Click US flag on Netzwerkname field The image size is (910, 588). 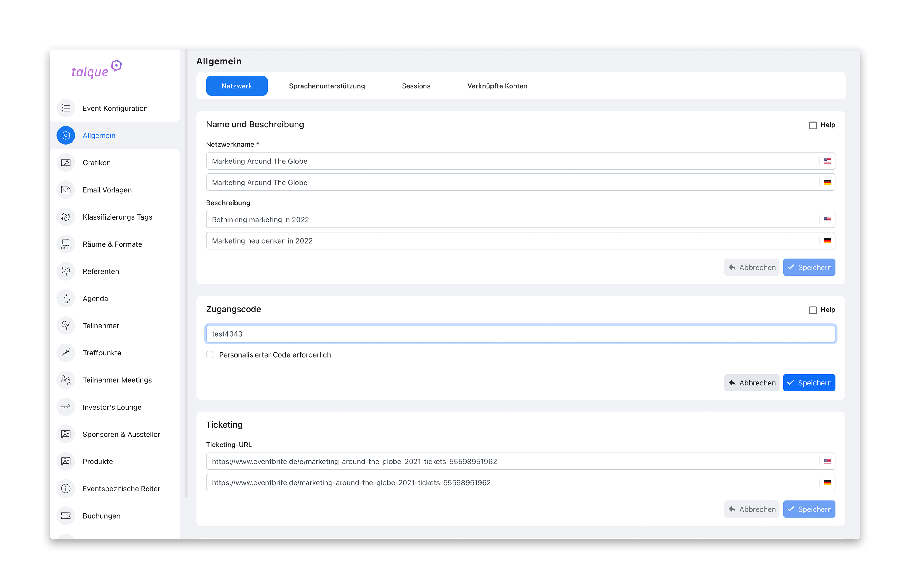[827, 161]
